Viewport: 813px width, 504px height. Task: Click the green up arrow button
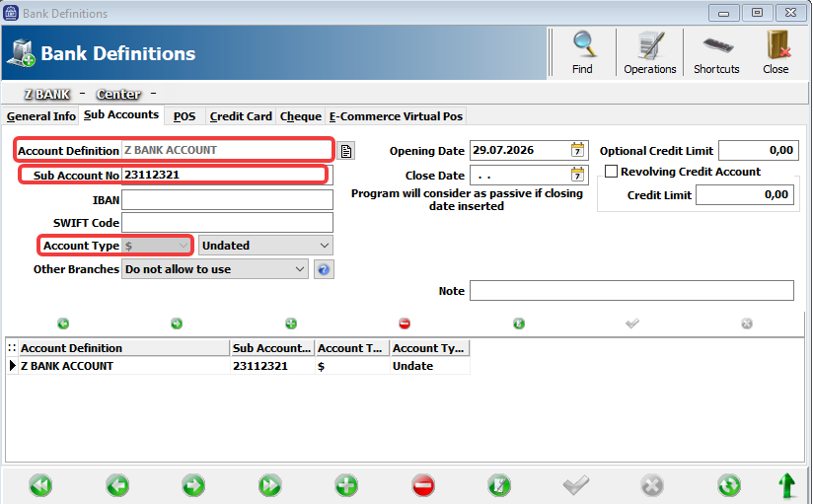coord(787,486)
